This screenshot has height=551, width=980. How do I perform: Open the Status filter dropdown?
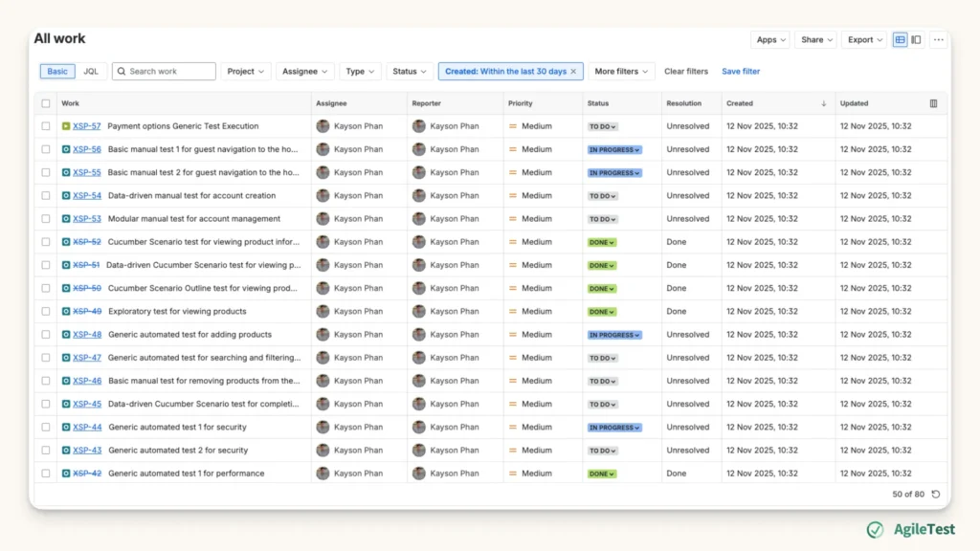click(x=410, y=72)
